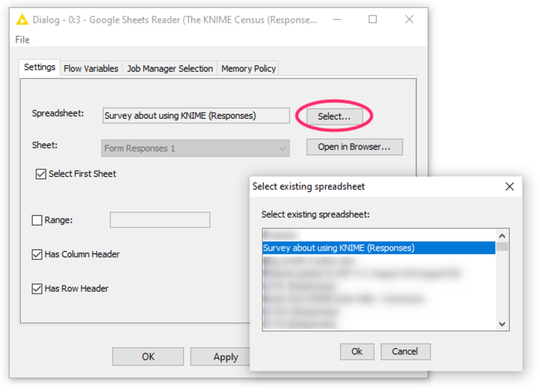Close the Select existing spreadsheet popup
540x392 pixels.
[509, 187]
